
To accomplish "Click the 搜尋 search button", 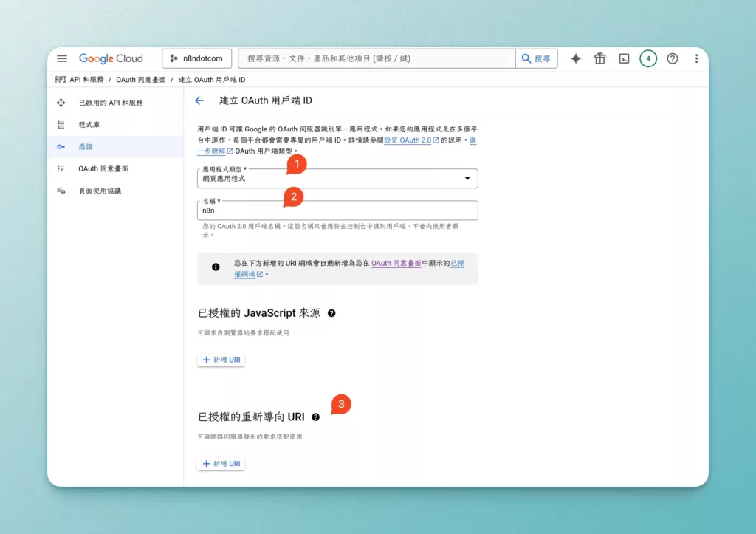I will click(x=537, y=58).
